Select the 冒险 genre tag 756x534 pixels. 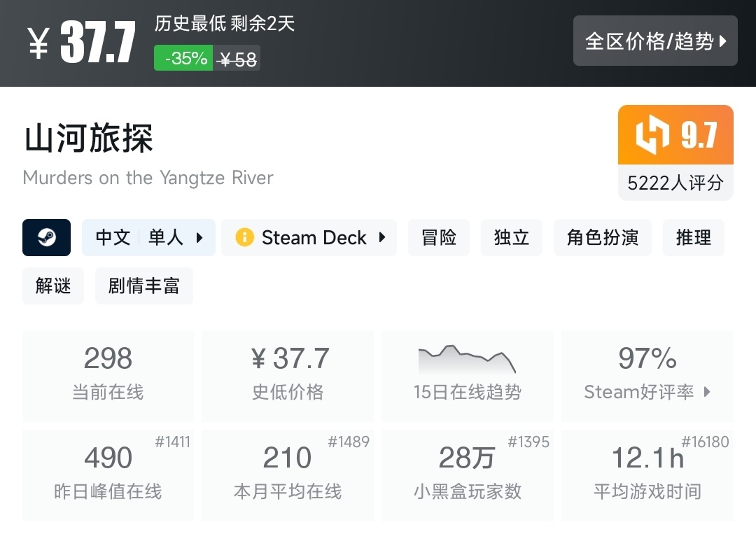click(439, 238)
